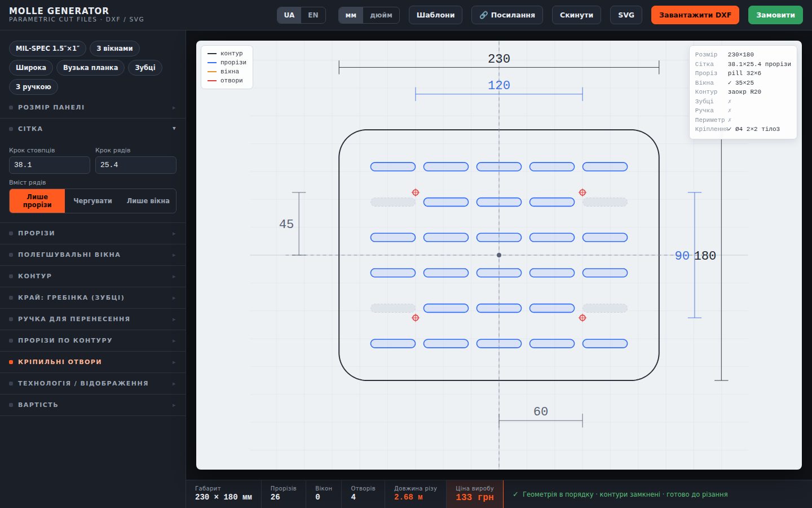The width and height of the screenshot is (812, 508).
Task: Choose Лише вікна row content option
Action: click(x=148, y=201)
